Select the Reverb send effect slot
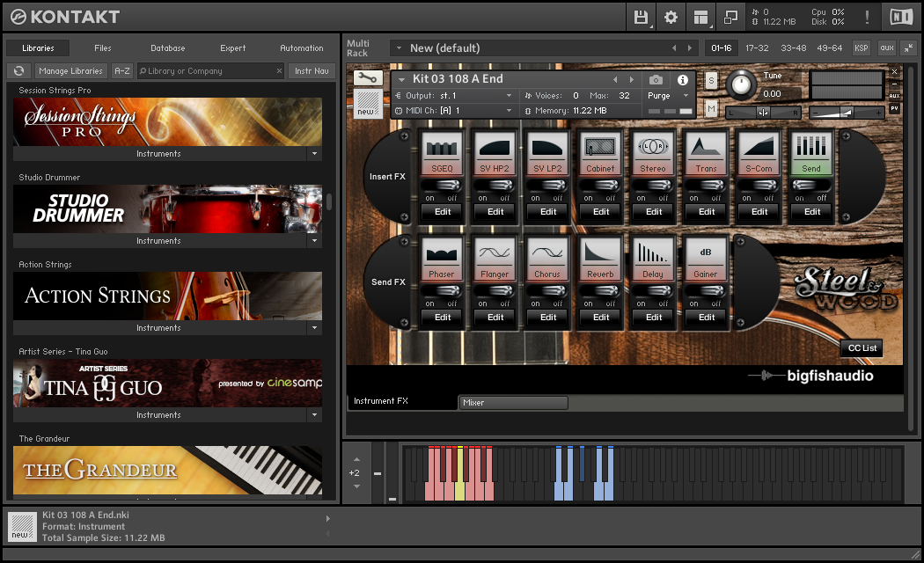 pos(601,258)
